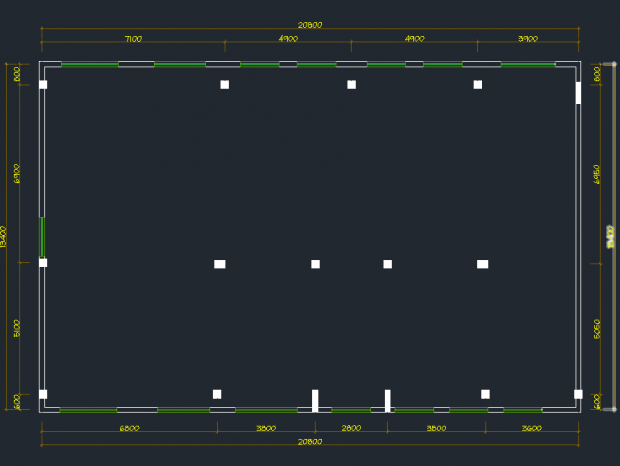Click the top-left corner column square
This screenshot has height=466, width=620.
[43, 85]
